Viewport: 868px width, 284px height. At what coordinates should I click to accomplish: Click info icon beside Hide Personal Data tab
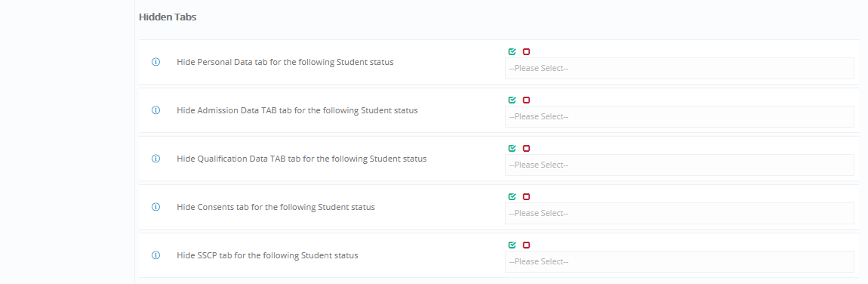point(155,62)
